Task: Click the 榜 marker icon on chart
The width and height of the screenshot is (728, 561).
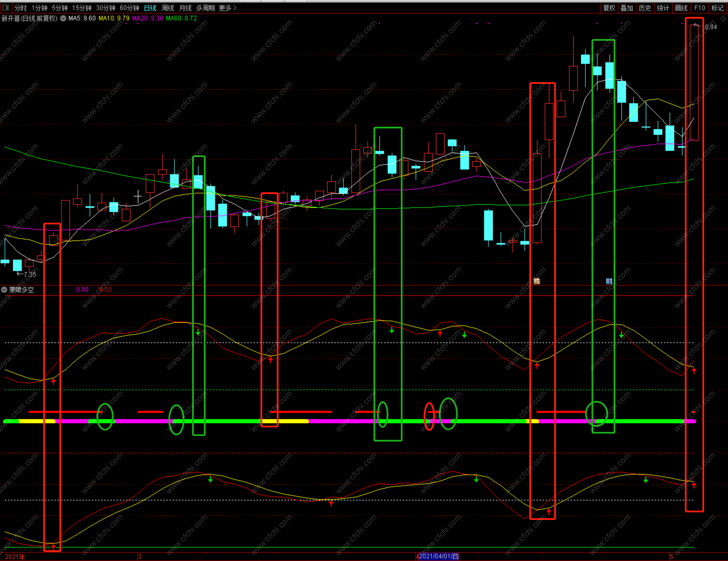Action: point(537,281)
